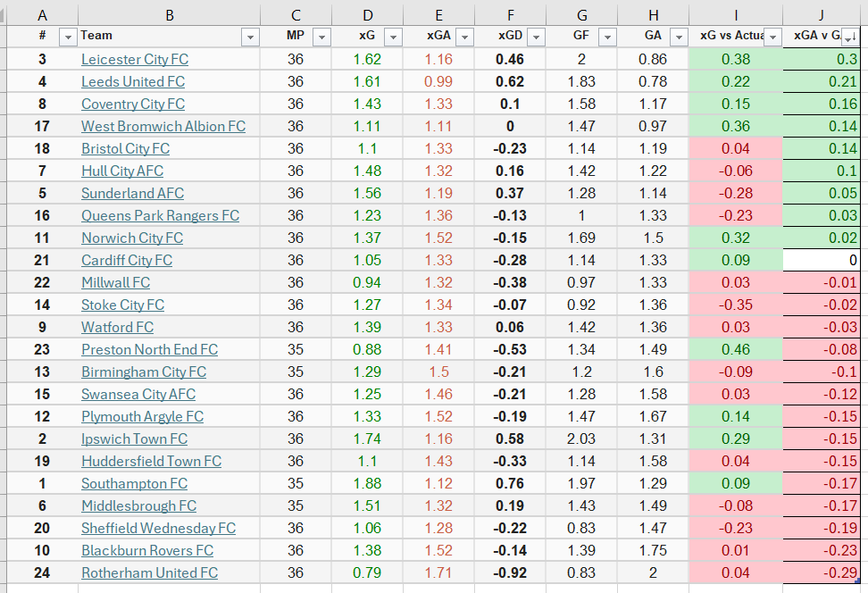This screenshot has height=593, width=868.
Task: Open the xG column filter dropdown
Action: (x=393, y=38)
